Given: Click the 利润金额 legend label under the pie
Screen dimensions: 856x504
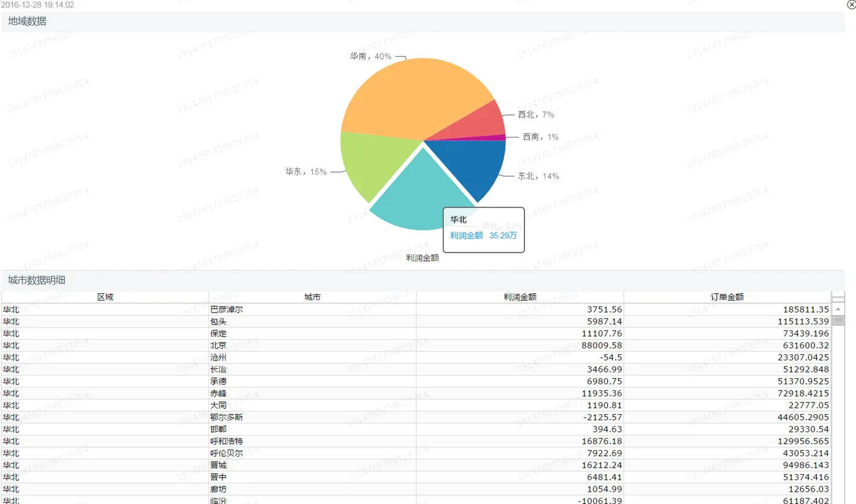Looking at the screenshot, I should [x=422, y=258].
